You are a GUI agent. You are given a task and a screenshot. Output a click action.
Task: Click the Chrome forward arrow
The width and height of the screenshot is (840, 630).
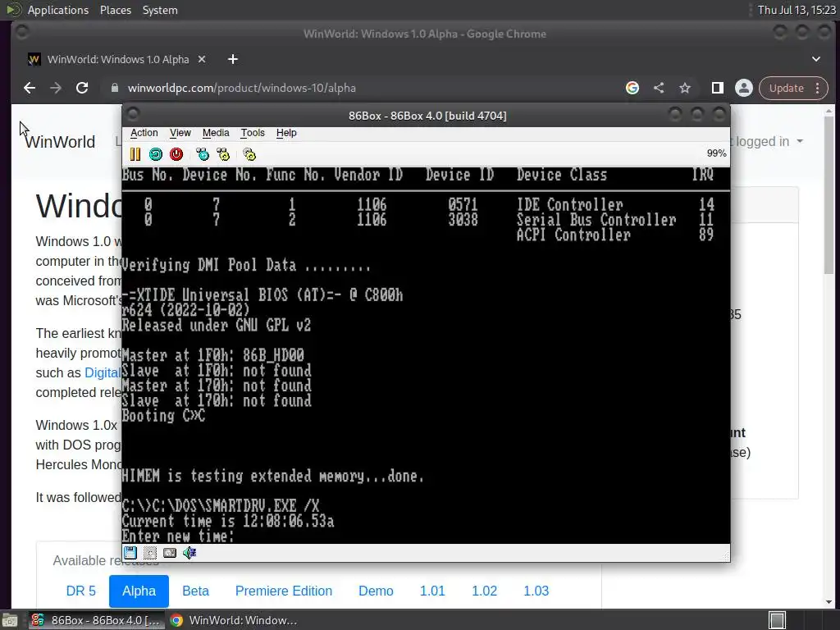click(x=56, y=88)
